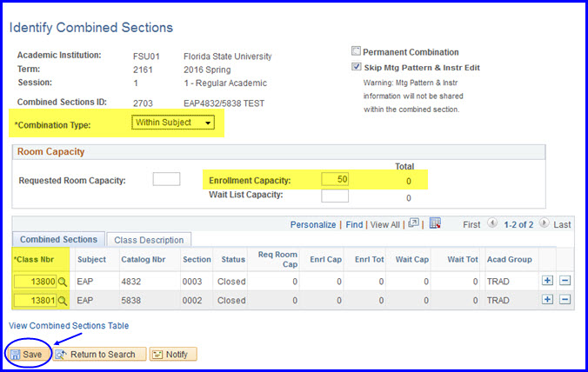The height and width of the screenshot is (372, 588).
Task: Click the Acad Group column header
Action: click(x=509, y=259)
